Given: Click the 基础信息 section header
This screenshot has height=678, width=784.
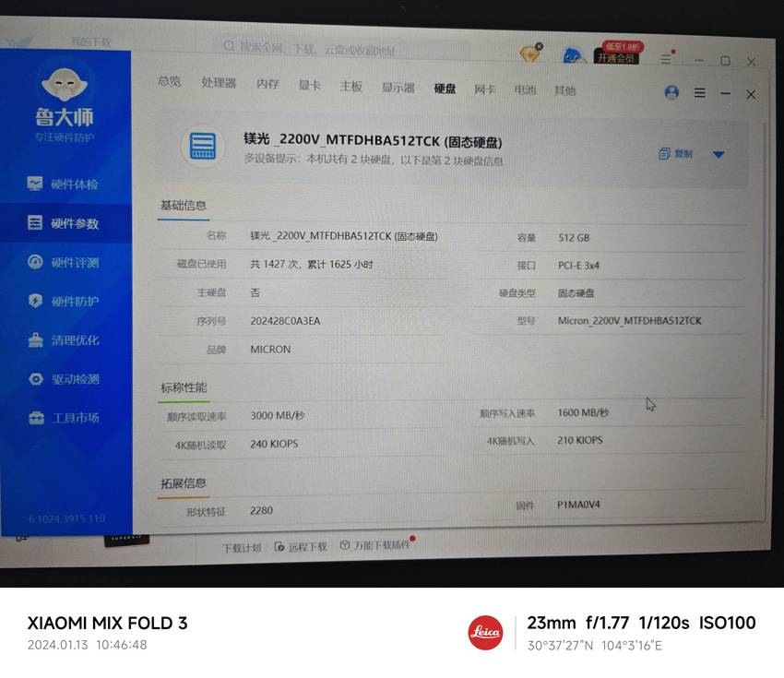Looking at the screenshot, I should 183,205.
